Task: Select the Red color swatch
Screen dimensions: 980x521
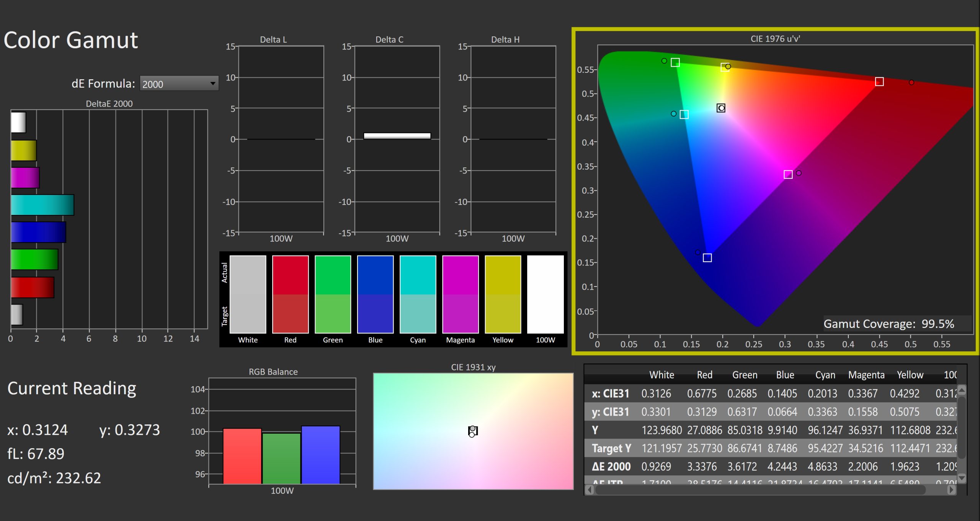Action: click(290, 294)
